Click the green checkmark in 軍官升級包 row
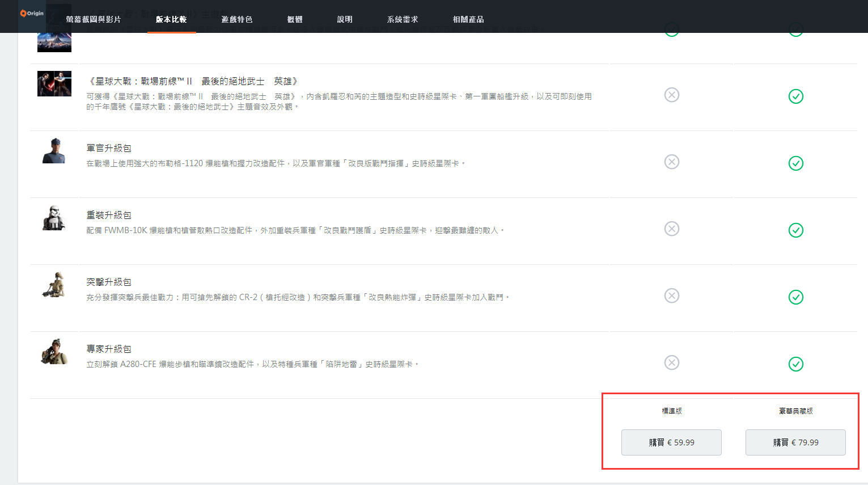This screenshot has height=485, width=868. pyautogui.click(x=796, y=163)
